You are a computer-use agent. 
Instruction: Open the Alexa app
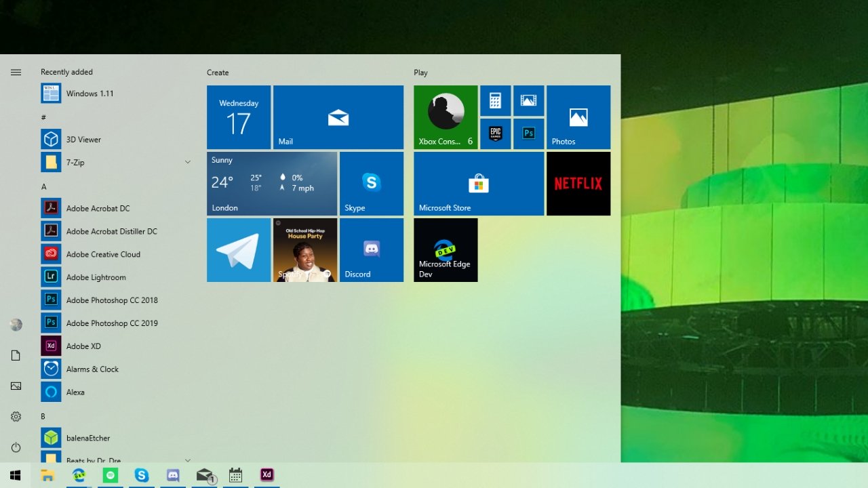coord(115,392)
